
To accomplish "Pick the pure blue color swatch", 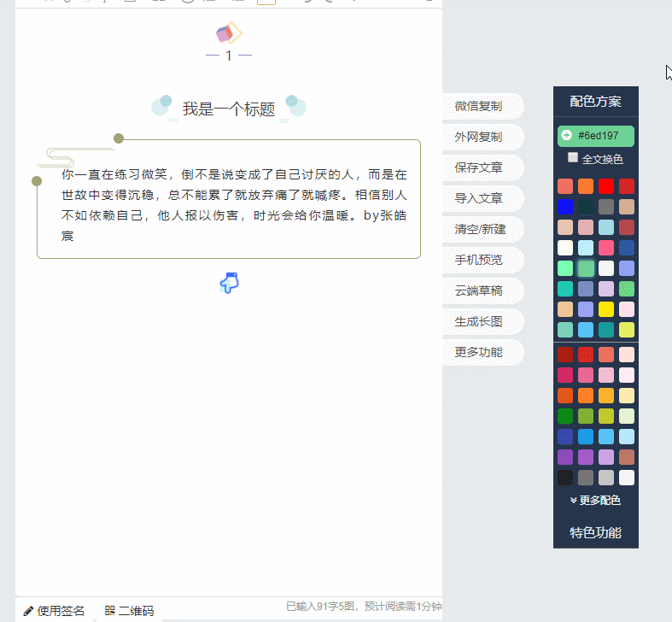I will point(565,207).
